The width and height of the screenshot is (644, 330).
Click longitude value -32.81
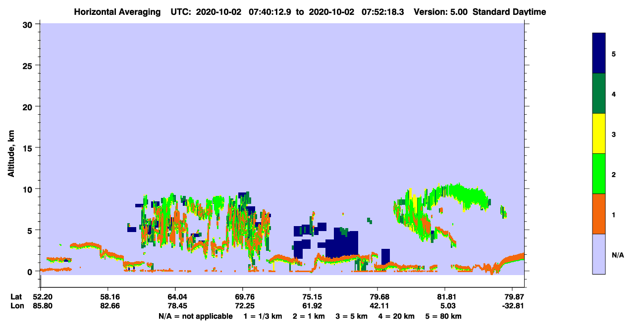[512, 306]
